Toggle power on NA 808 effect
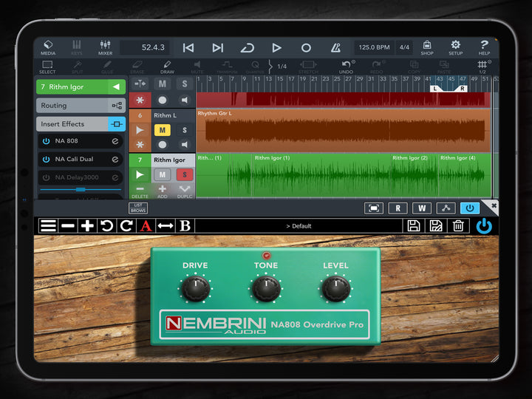This screenshot has width=532, height=399. (46, 140)
